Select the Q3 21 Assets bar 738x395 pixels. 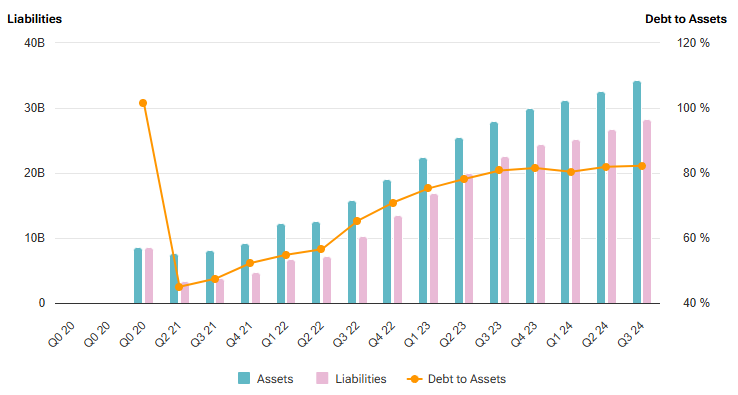tap(210, 277)
